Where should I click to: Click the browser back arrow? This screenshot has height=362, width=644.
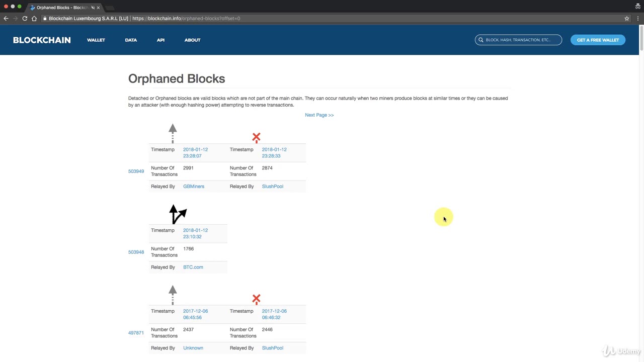coord(6,19)
